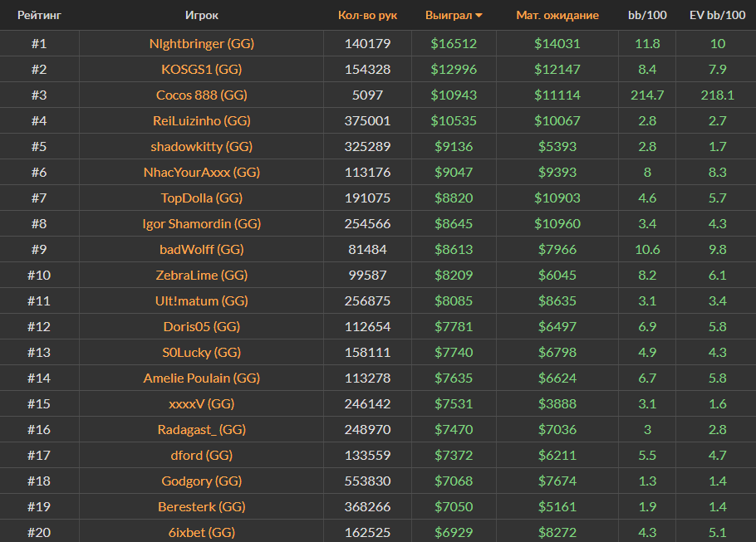The height and width of the screenshot is (542, 756).
Task: Click Radagast_ (GG) player name
Action: (x=201, y=429)
